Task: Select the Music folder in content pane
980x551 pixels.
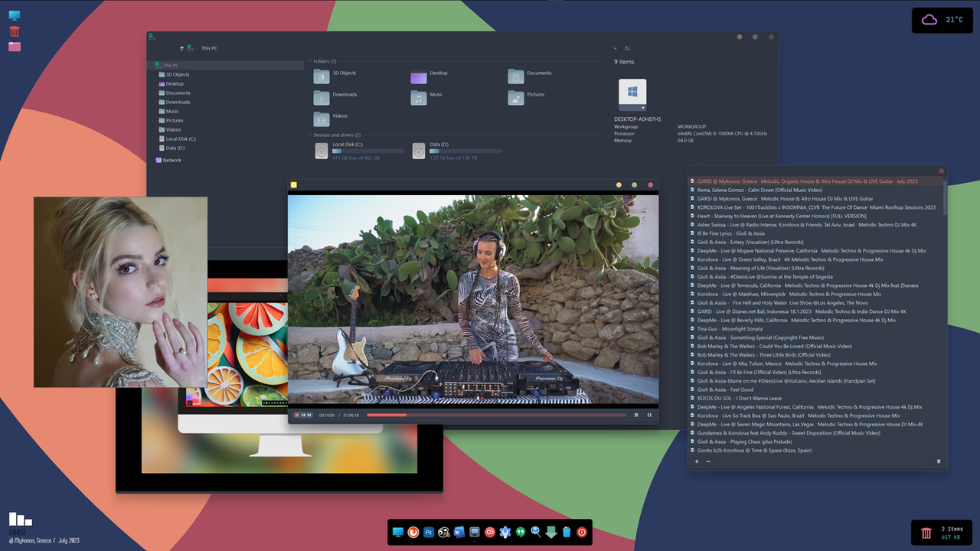Action: (x=427, y=97)
